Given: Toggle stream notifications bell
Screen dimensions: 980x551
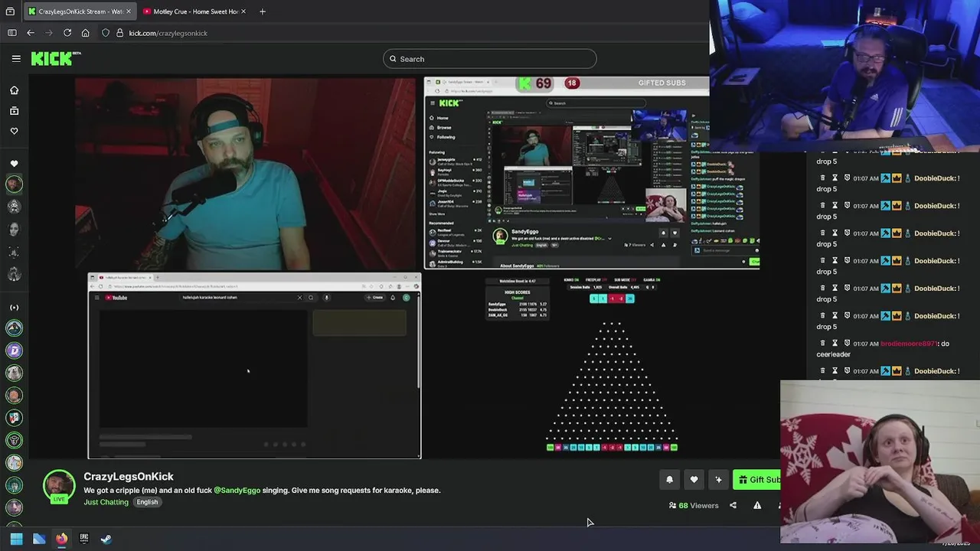Looking at the screenshot, I should coord(669,480).
